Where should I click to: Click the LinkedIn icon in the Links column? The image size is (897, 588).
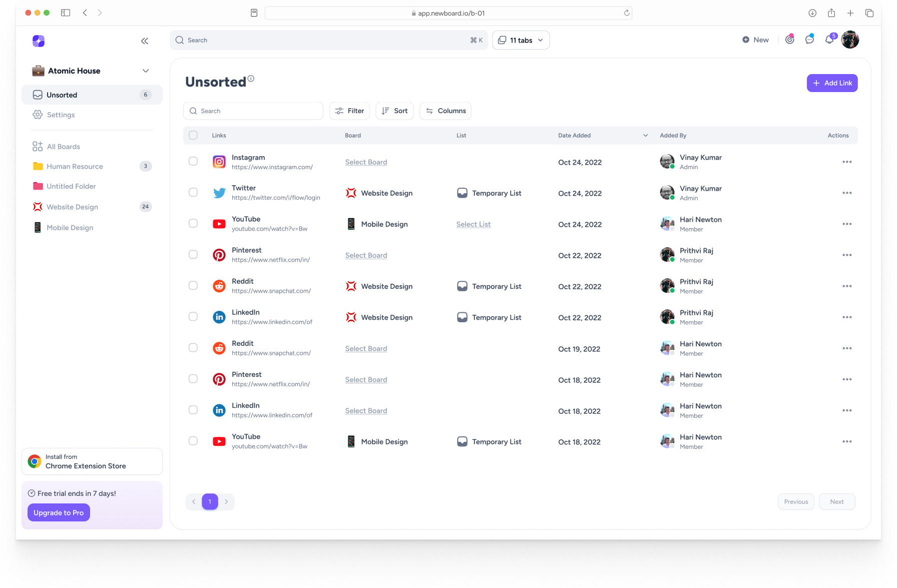219,316
